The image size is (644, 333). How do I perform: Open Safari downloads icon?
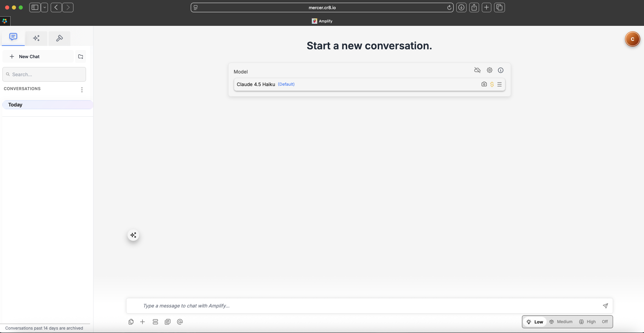pyautogui.click(x=461, y=7)
